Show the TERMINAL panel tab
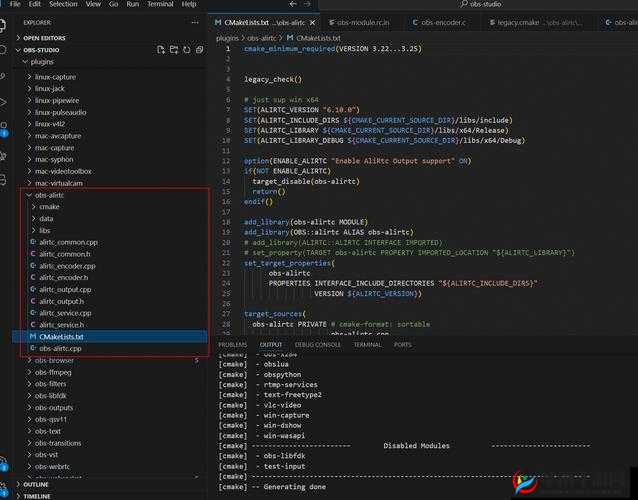The height and width of the screenshot is (500, 638). (367, 345)
